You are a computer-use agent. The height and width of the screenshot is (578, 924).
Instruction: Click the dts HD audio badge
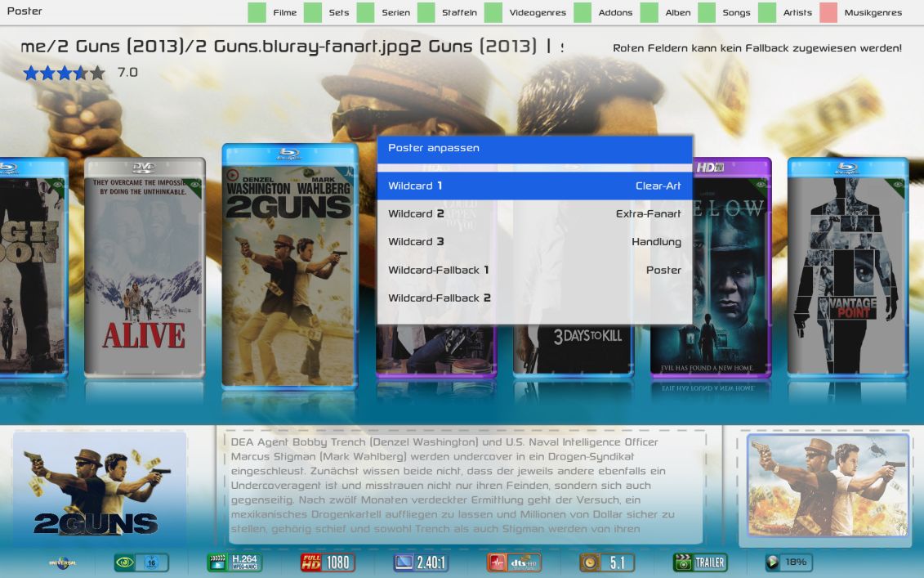pyautogui.click(x=514, y=562)
